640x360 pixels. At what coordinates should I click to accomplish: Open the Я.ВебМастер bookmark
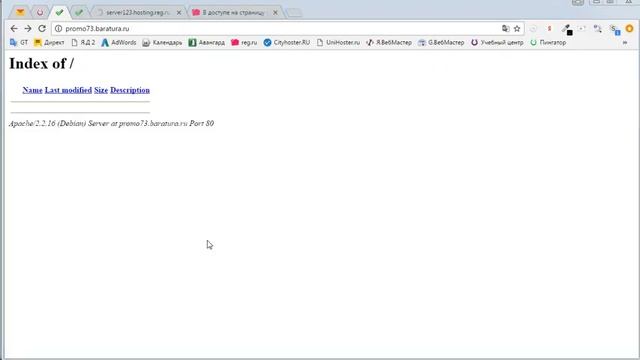click(x=389, y=42)
